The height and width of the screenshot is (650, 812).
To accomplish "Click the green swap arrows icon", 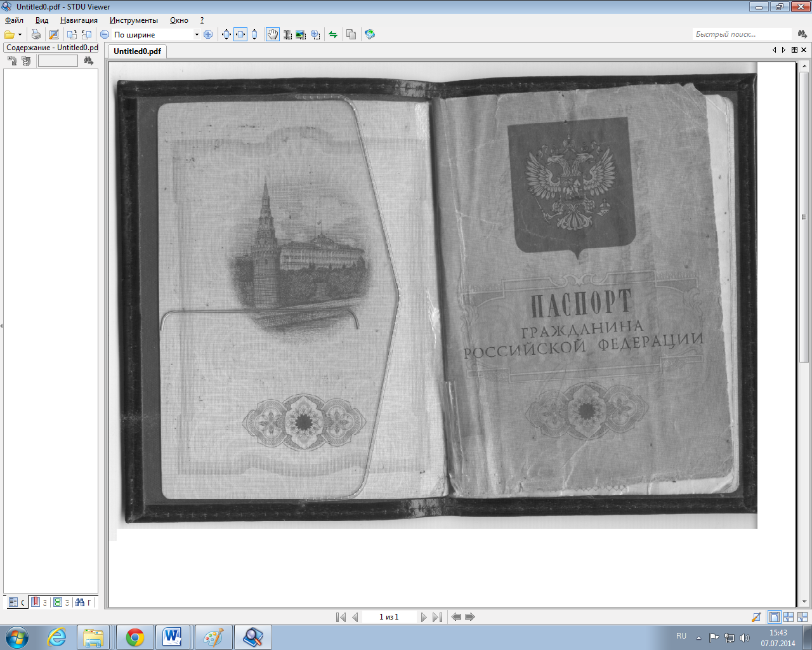I will coord(333,34).
